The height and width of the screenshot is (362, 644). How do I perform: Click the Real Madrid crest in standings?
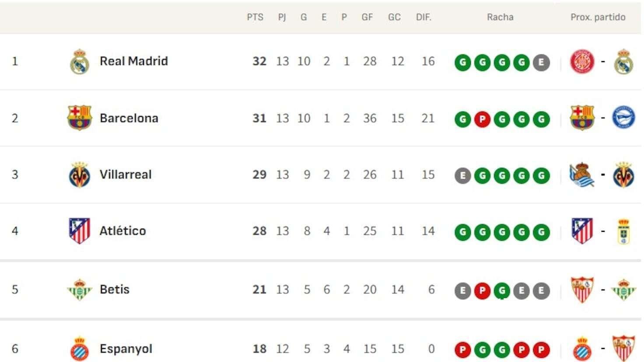[80, 62]
